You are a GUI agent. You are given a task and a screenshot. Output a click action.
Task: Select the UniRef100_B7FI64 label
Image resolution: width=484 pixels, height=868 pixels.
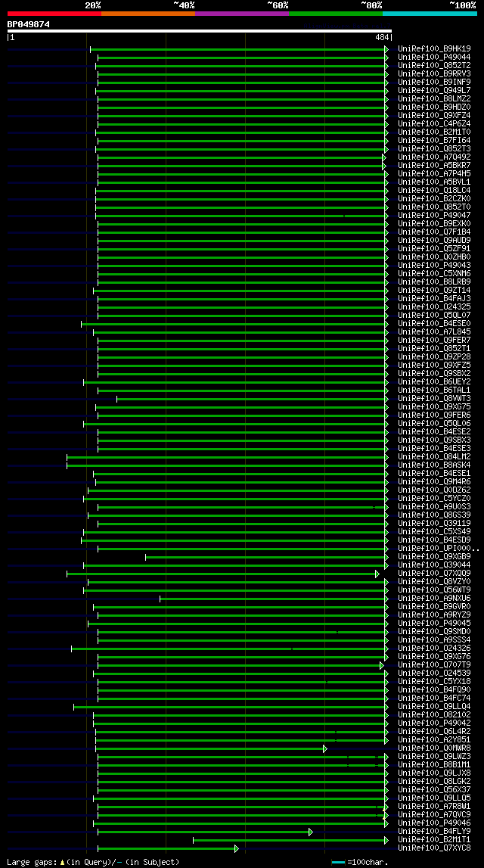434,141
